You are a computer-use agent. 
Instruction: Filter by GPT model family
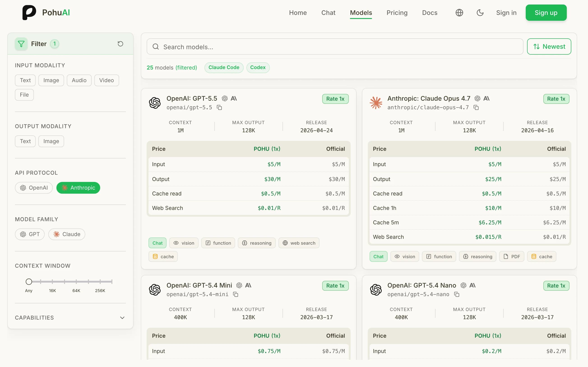pos(30,234)
